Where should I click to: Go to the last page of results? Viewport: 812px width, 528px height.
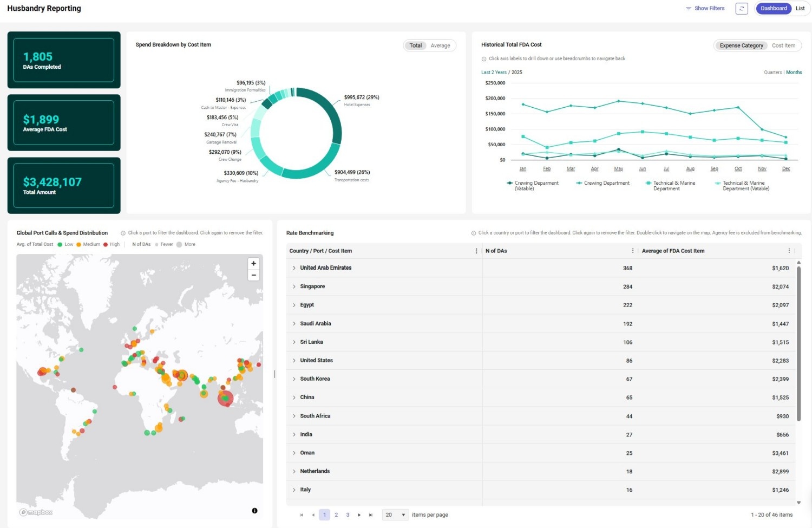pyautogui.click(x=371, y=515)
